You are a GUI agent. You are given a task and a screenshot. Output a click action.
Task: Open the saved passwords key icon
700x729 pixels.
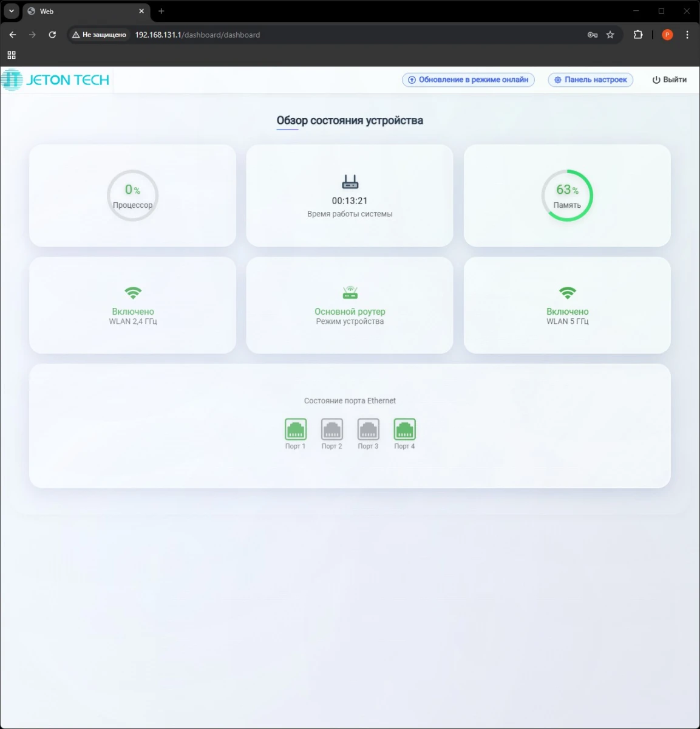point(593,35)
